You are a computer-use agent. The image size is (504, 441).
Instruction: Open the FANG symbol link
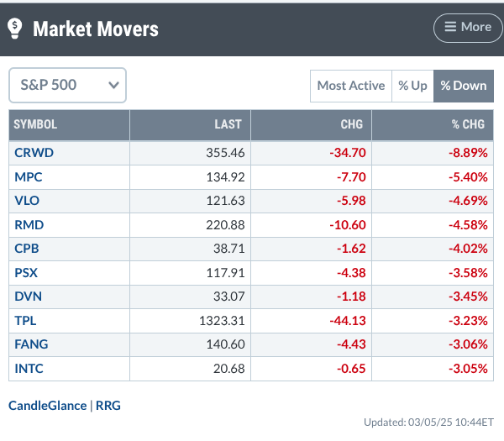click(31, 344)
